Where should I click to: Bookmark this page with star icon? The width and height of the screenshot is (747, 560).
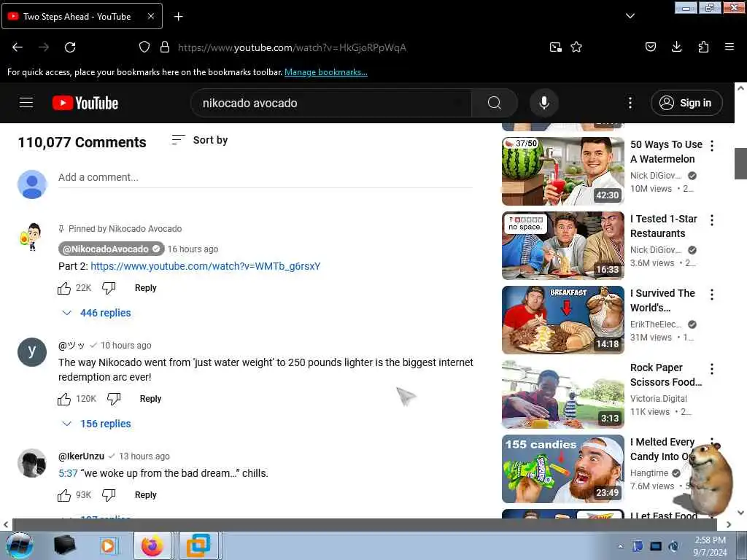(576, 47)
